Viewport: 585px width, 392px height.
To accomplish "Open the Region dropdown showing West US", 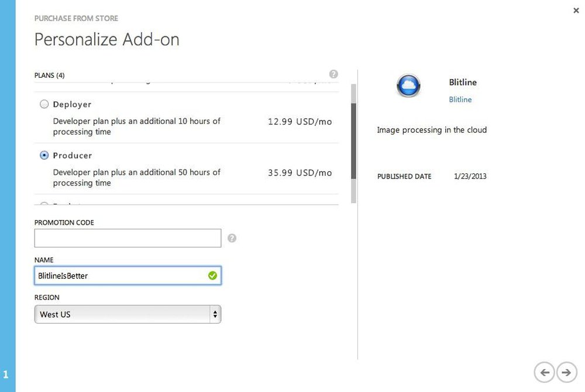I will [x=128, y=314].
